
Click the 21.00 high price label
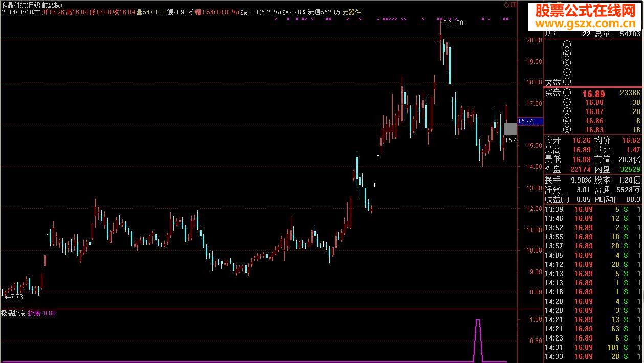tap(455, 23)
